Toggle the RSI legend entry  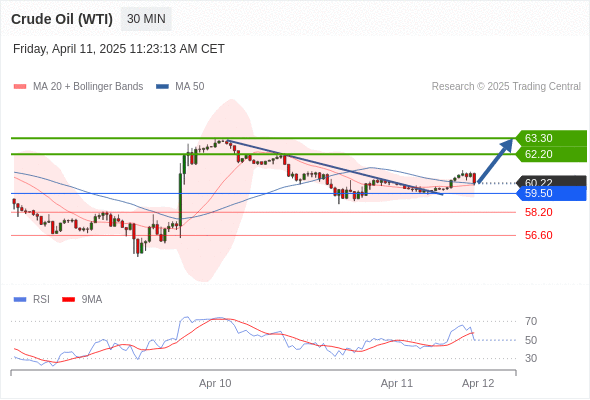point(32,300)
